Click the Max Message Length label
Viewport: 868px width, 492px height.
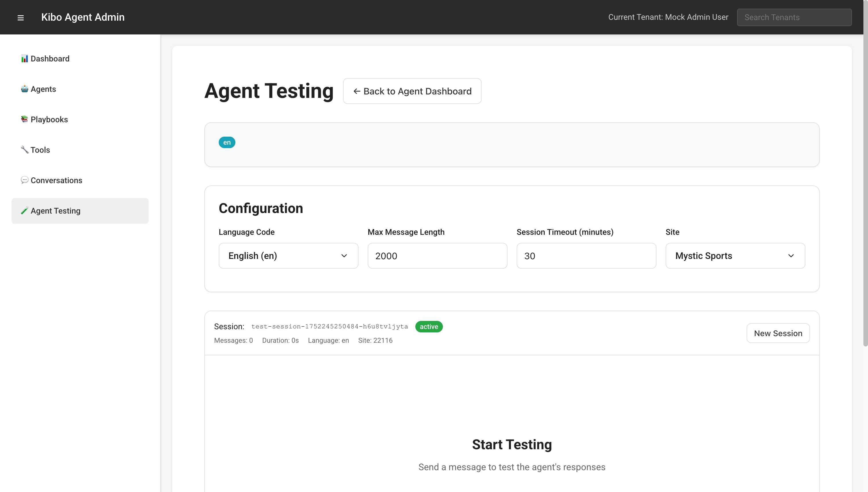[x=406, y=232]
